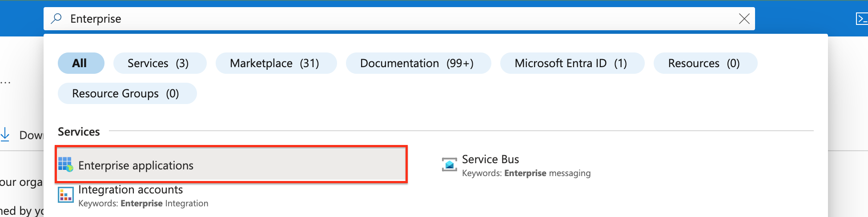The width and height of the screenshot is (868, 217).
Task: Open the Enterprise applications service
Action: (136, 165)
